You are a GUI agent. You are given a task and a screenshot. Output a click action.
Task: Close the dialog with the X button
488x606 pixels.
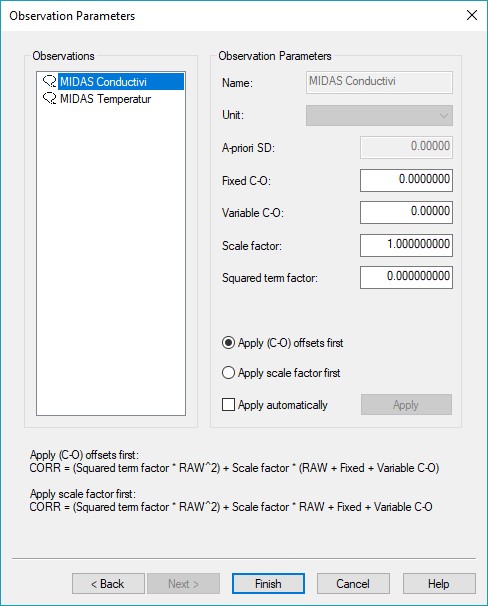click(x=472, y=15)
